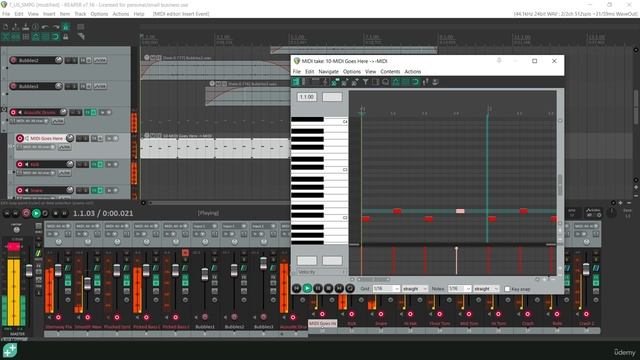Open Actions menu in MIDI editor

click(x=413, y=71)
